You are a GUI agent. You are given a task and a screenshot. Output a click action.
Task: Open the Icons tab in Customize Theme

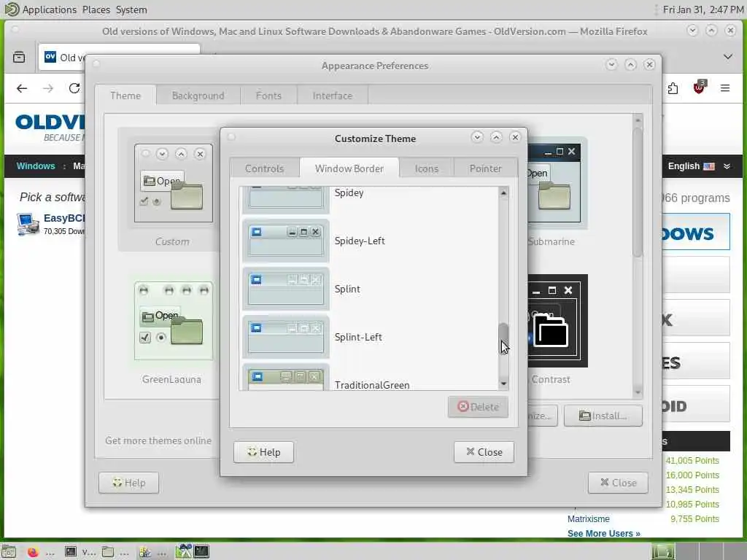426,168
